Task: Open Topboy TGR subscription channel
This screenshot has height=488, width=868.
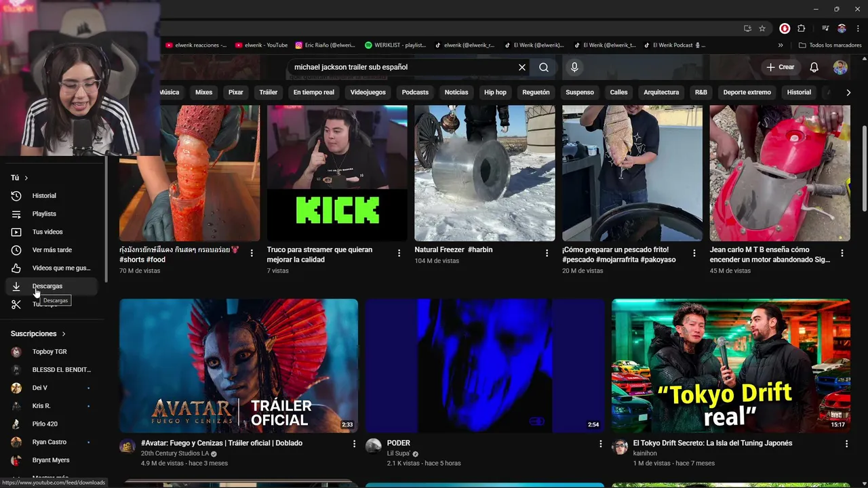Action: click(x=53, y=352)
